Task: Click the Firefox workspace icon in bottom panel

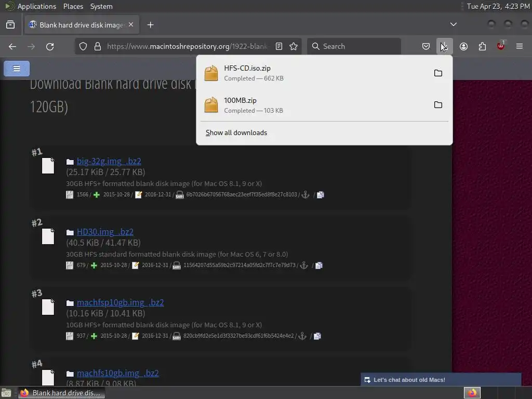Action: (x=472, y=393)
